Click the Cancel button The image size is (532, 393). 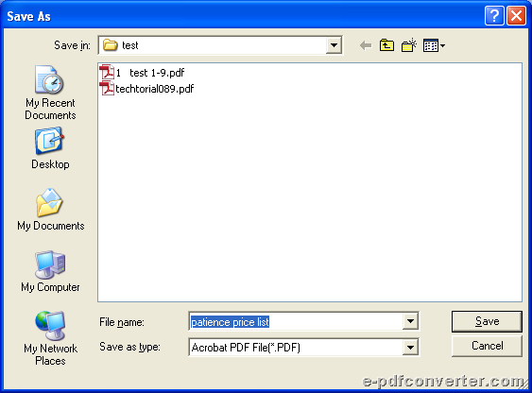tap(487, 346)
